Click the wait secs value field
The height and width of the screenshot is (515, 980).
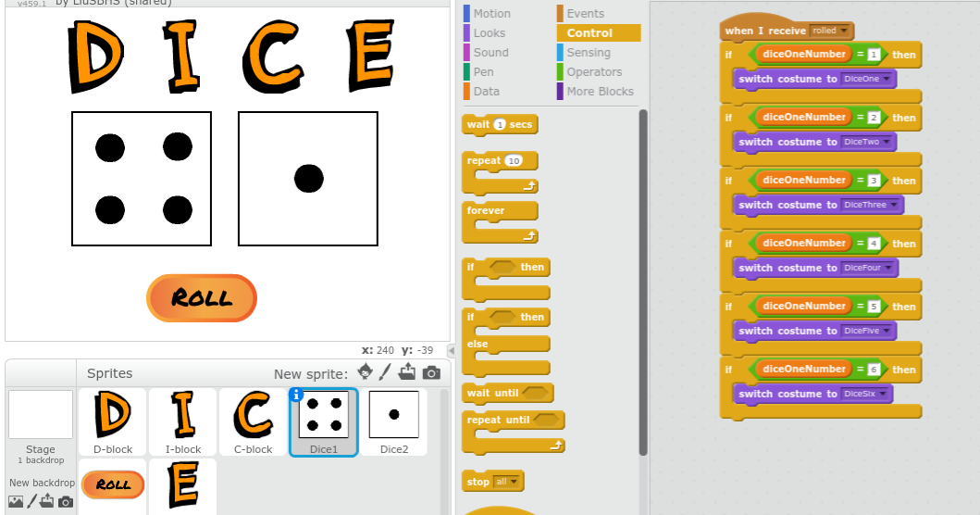click(x=500, y=124)
